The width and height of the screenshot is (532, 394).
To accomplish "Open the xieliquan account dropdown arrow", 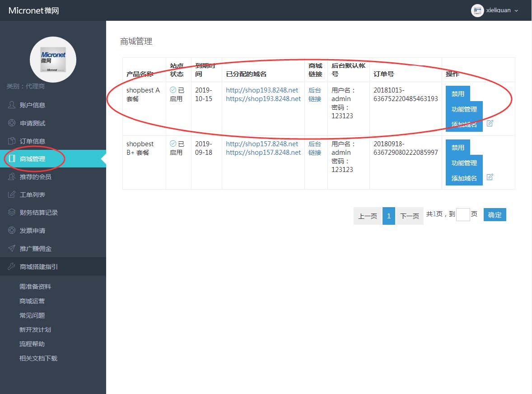I will click(516, 10).
